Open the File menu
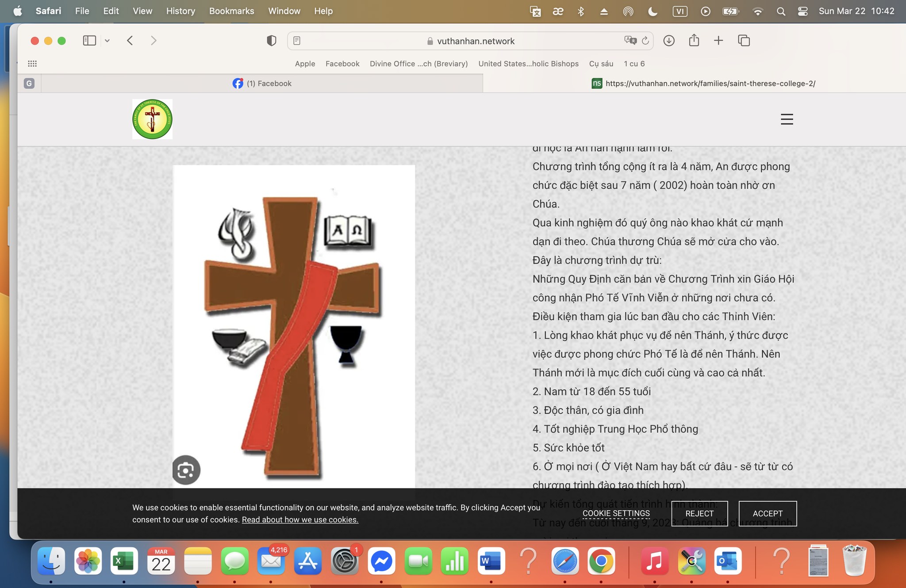The image size is (906, 588). pyautogui.click(x=82, y=11)
